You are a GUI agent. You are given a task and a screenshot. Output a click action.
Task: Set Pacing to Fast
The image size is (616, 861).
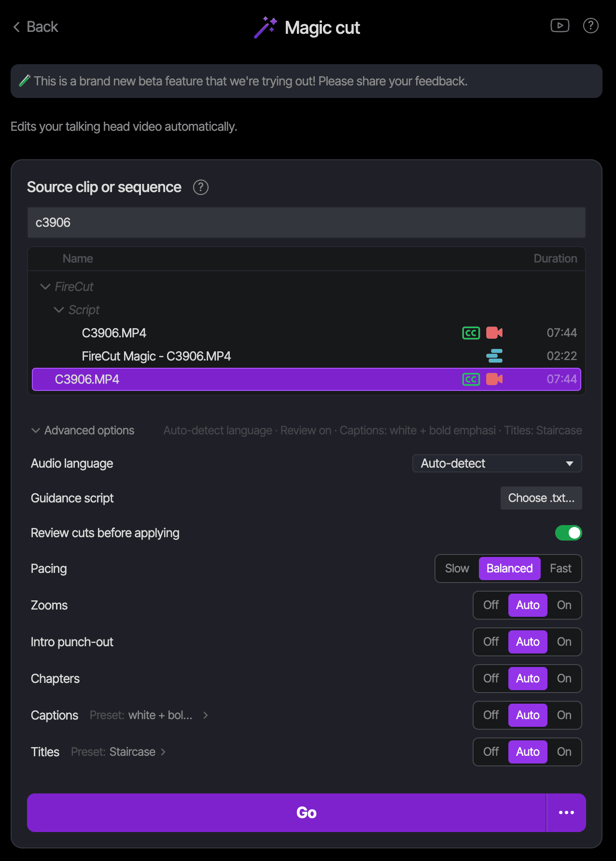tap(560, 569)
